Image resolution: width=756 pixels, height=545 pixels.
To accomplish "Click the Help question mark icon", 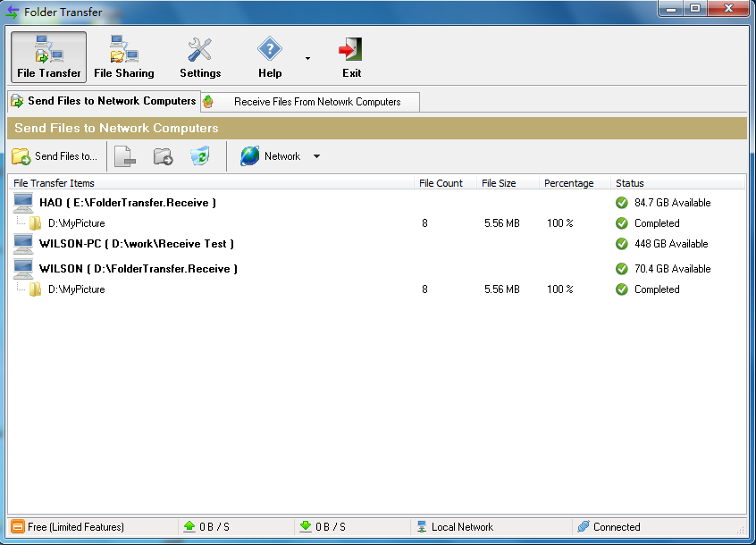I will pyautogui.click(x=270, y=48).
